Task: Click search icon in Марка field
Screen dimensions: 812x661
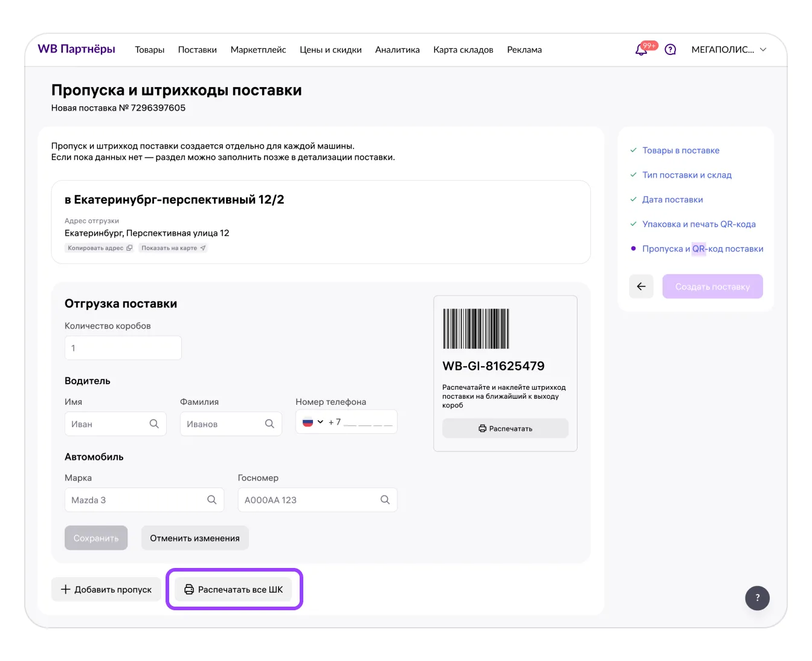Action: 211,500
